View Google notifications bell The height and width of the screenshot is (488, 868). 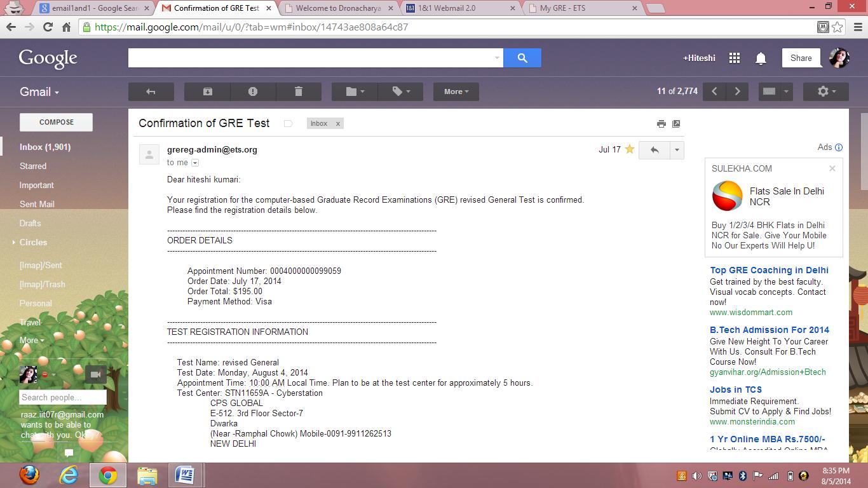tap(761, 58)
